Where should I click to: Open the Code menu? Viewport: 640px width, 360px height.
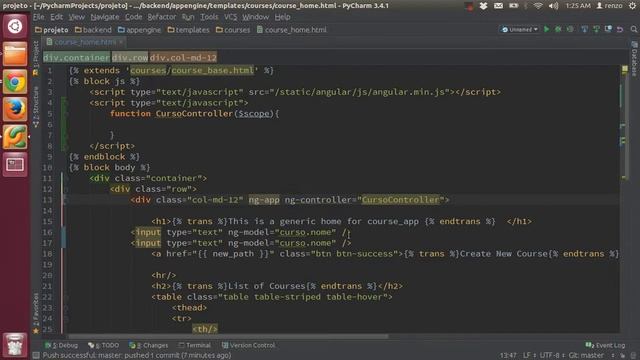click(133, 17)
